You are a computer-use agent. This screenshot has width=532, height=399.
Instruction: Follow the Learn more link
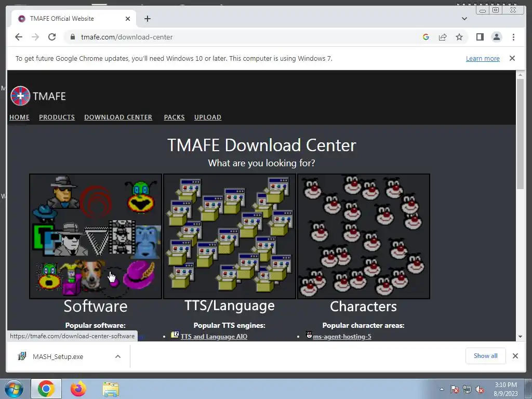(483, 58)
